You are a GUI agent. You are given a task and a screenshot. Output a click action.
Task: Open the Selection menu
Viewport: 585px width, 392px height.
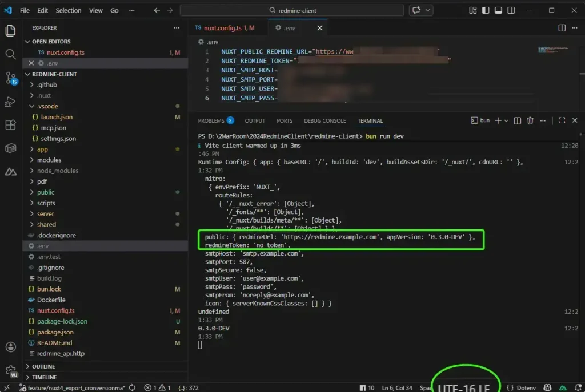coord(69,10)
